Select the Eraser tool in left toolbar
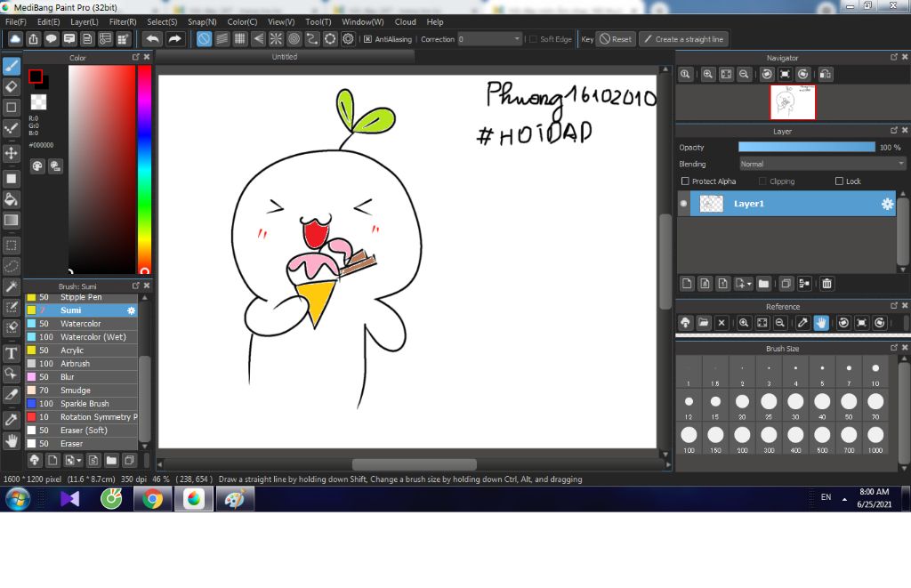Screen dimensions: 911x588 click(11, 86)
